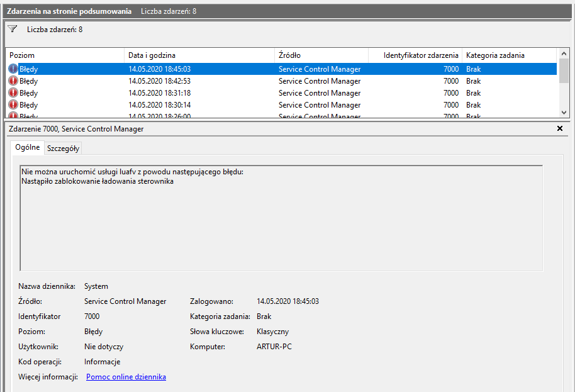575x392 pixels.
Task: Close the Zdarzenie 7000 details pane
Action: pos(560,128)
